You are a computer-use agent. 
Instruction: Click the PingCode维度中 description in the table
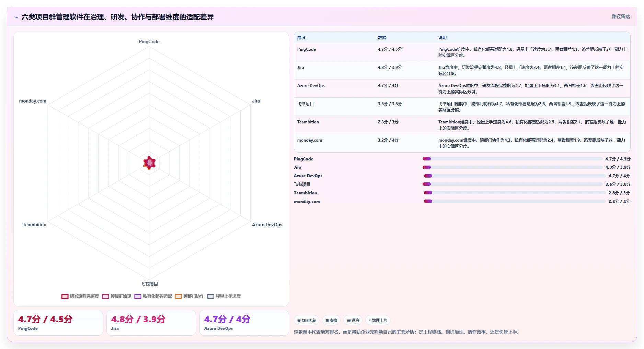[532, 52]
